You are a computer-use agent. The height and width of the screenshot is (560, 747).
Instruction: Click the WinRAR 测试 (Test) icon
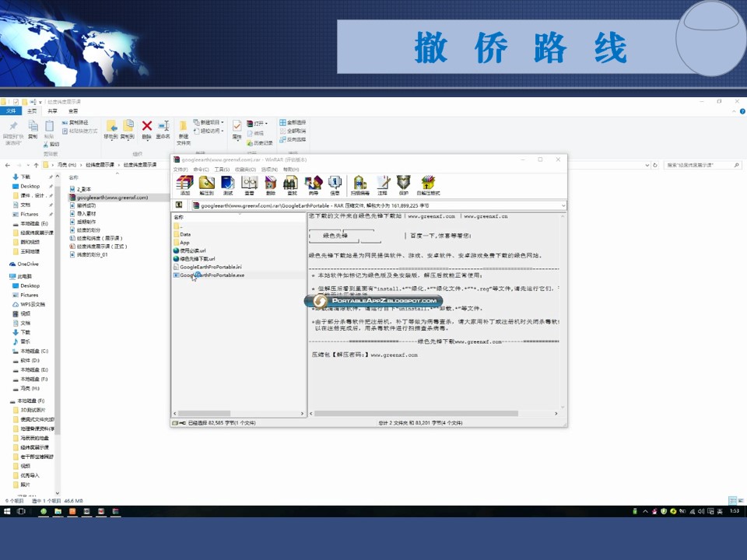[x=228, y=185]
